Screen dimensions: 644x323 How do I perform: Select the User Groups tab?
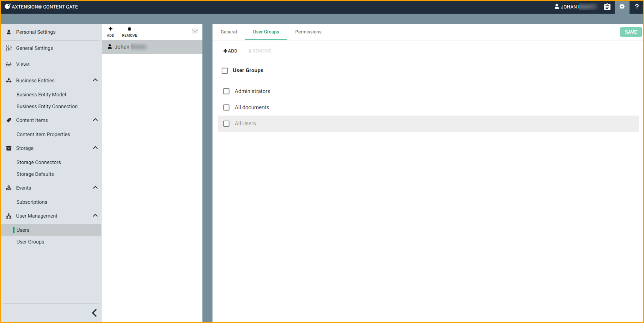click(266, 32)
